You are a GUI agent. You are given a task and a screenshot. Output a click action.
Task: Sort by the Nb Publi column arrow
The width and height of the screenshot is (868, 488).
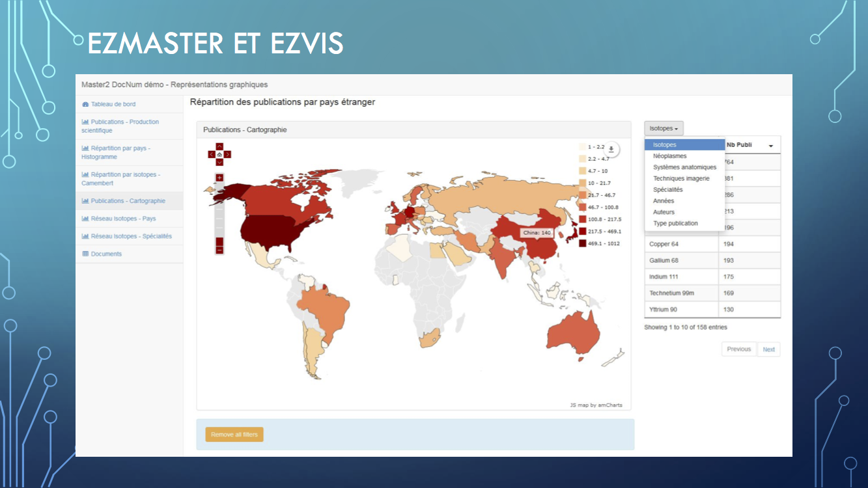771,145
